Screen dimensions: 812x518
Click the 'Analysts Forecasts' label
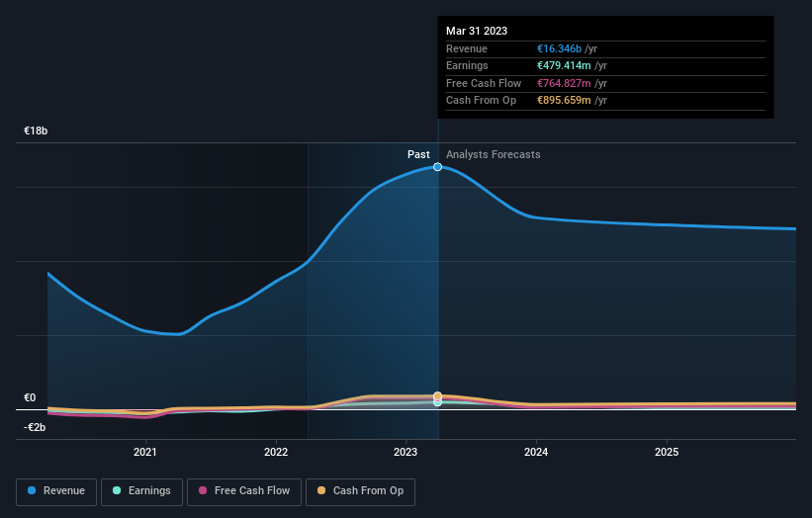493,154
